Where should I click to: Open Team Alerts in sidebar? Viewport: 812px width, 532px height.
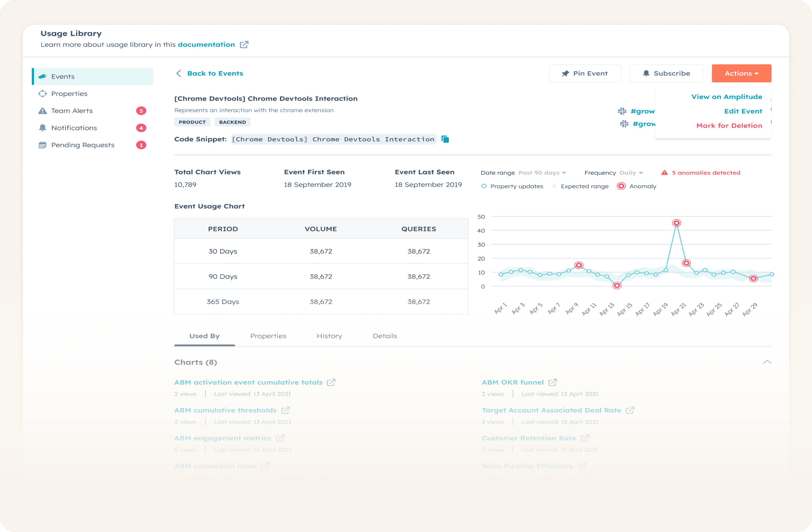click(72, 111)
